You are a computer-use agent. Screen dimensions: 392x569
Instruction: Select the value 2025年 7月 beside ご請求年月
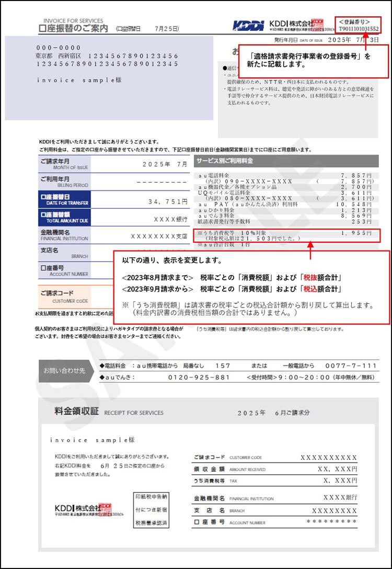(165, 164)
